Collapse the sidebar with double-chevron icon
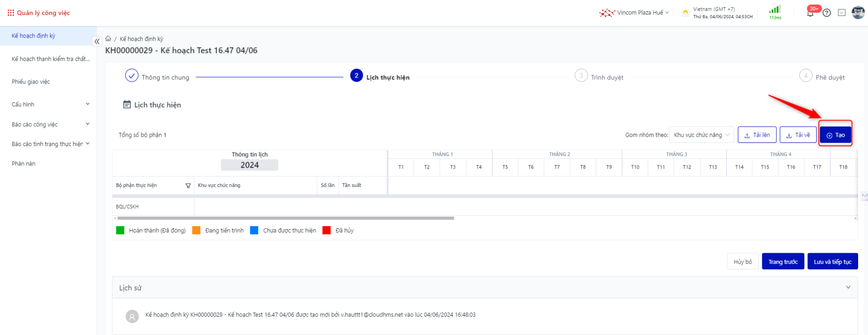Screen dimensions: 868x335 pyautogui.click(x=97, y=41)
